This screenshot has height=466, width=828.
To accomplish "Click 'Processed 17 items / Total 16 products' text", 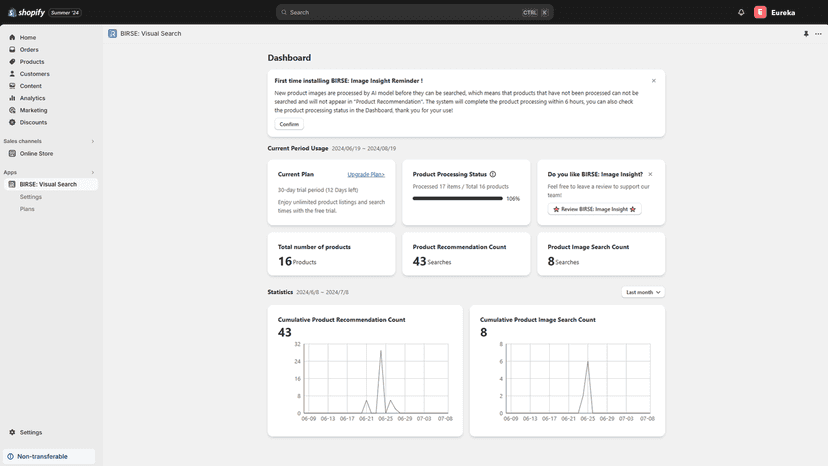I will [x=460, y=187].
